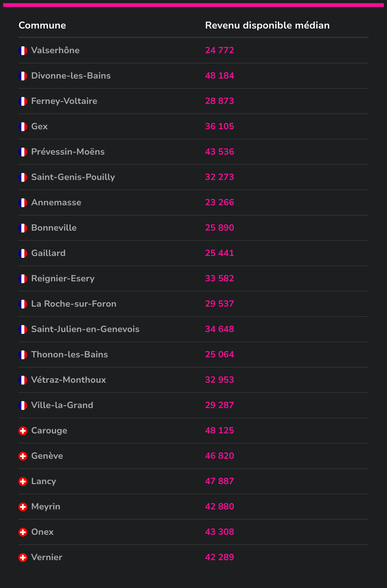This screenshot has width=387, height=588.
Task: Click the Swiss flag beside Carouge
Action: (23, 431)
